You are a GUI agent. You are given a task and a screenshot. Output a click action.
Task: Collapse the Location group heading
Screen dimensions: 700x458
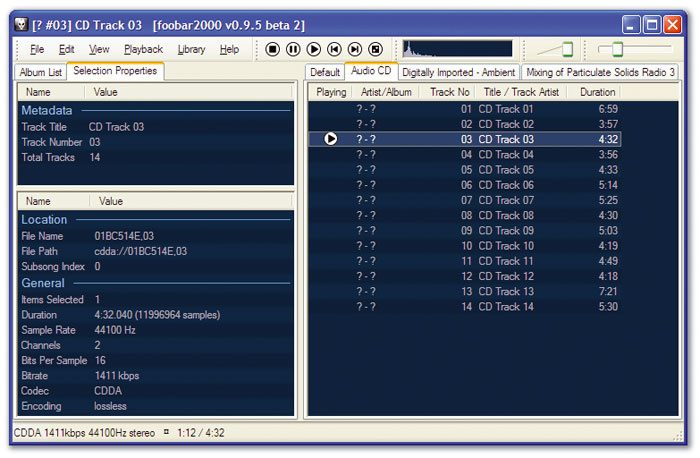pos(44,220)
